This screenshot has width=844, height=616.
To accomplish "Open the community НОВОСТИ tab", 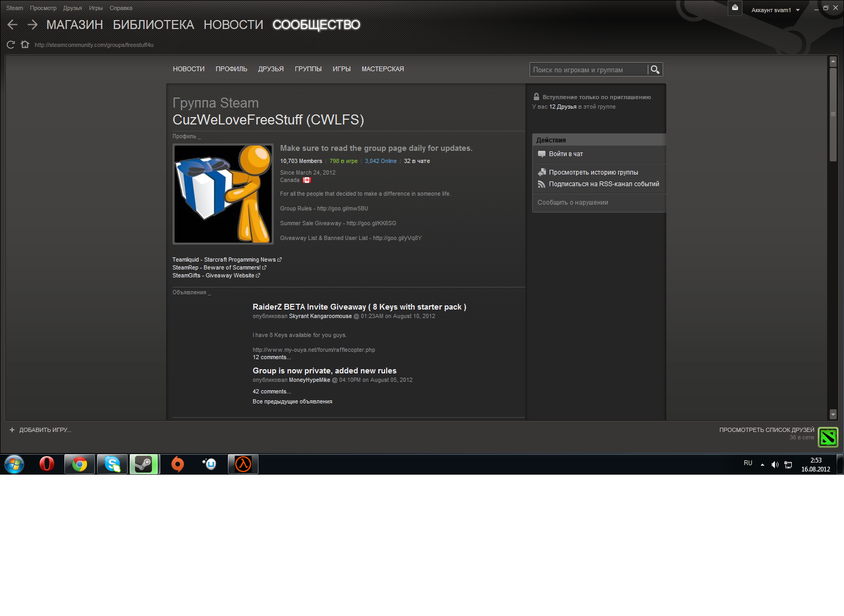I will 189,69.
